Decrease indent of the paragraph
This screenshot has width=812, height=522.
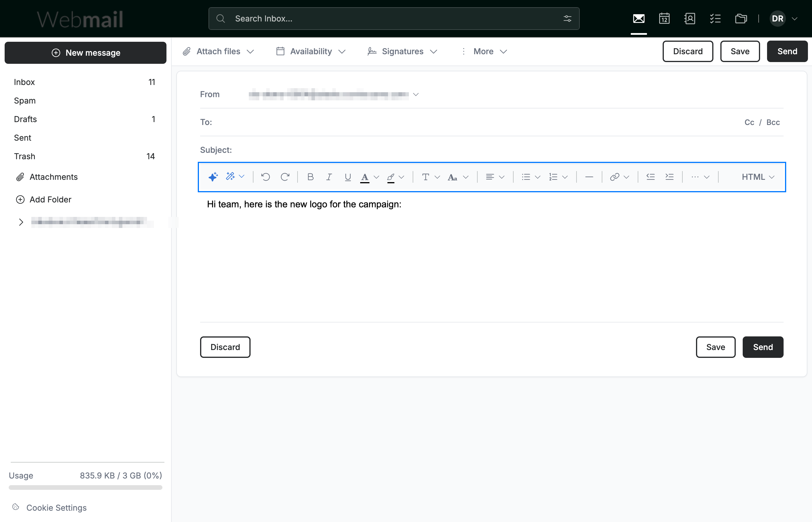[650, 177]
